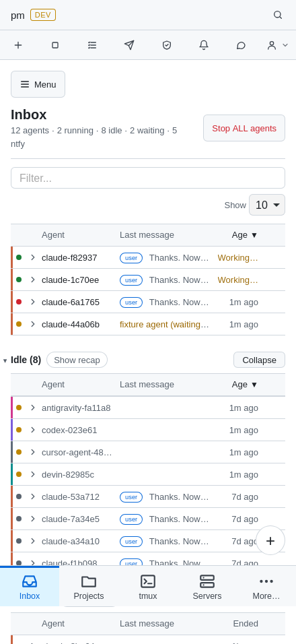
Task: Click the Collapse button for Idle
Action: click(x=259, y=360)
